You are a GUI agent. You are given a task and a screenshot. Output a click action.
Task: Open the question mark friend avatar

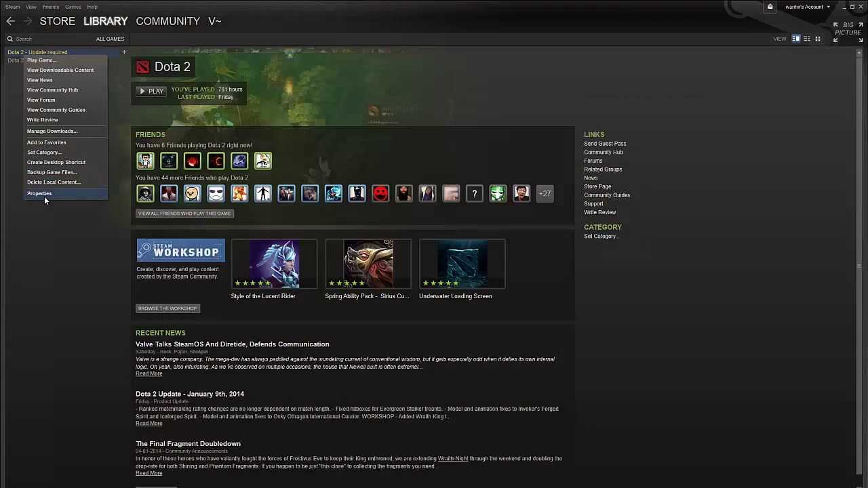tap(475, 194)
